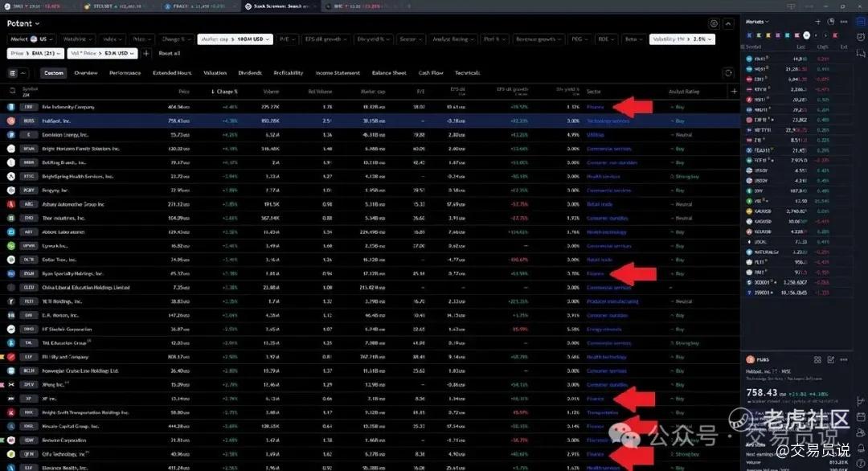Switch to the Technicals tab
Viewport: 868px width, 471px height.
coord(467,73)
